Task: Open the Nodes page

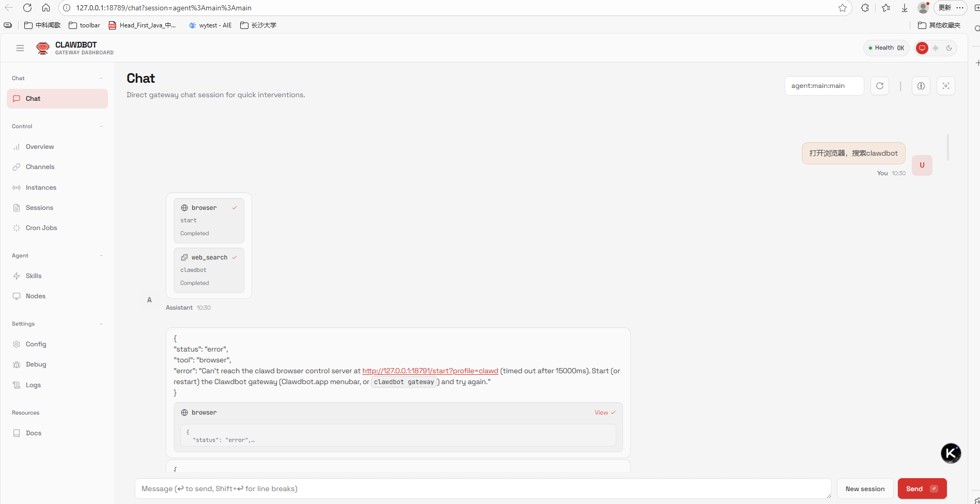Action: tap(57, 296)
